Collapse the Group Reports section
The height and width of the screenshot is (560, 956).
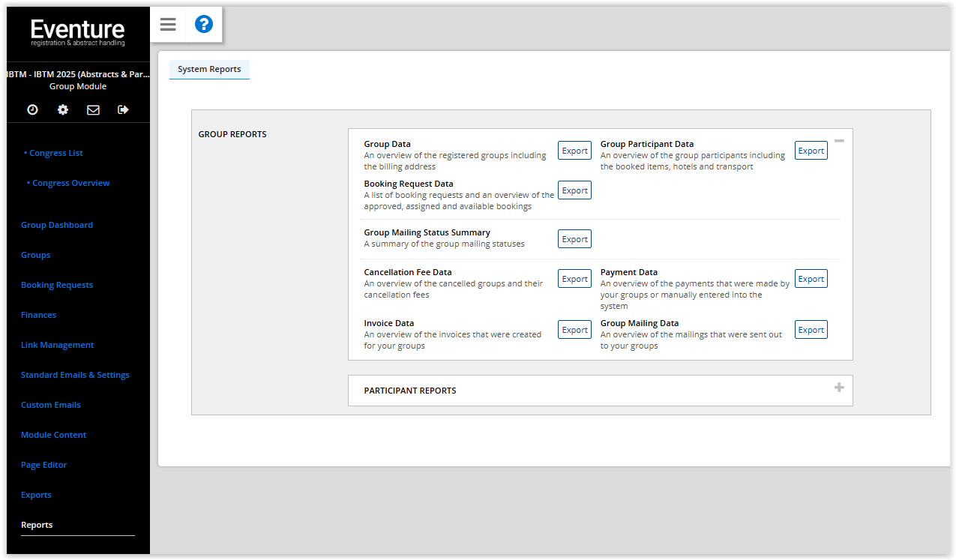839,141
